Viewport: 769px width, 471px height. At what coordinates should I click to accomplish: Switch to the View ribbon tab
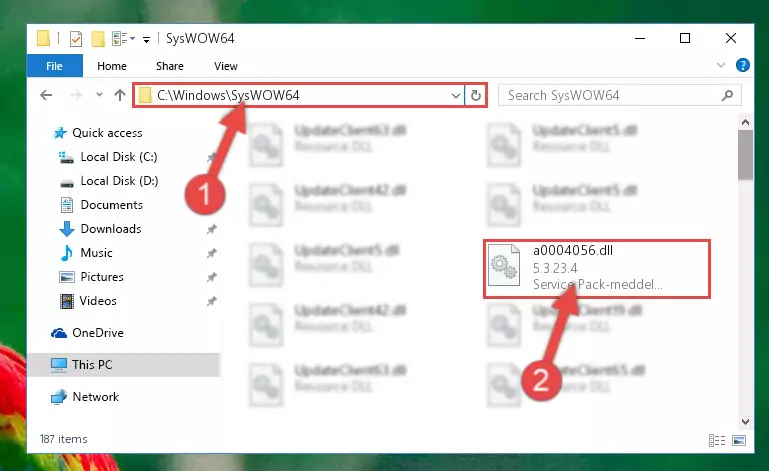226,66
